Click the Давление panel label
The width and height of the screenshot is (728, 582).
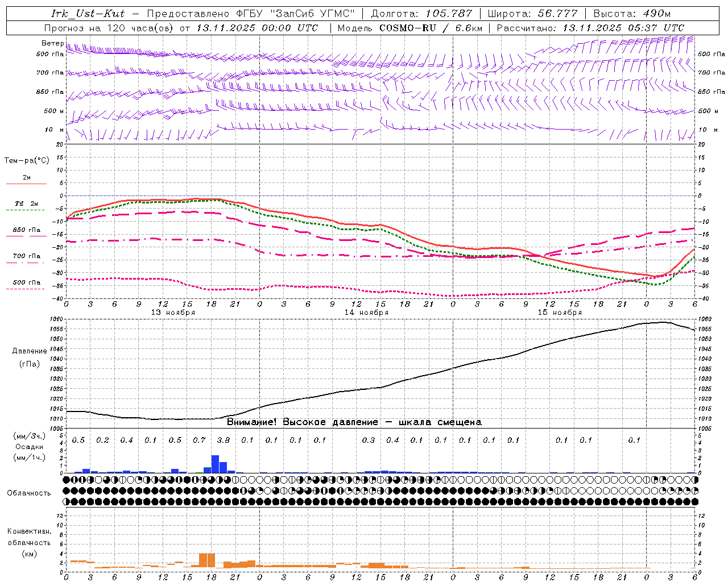pyautogui.click(x=30, y=351)
